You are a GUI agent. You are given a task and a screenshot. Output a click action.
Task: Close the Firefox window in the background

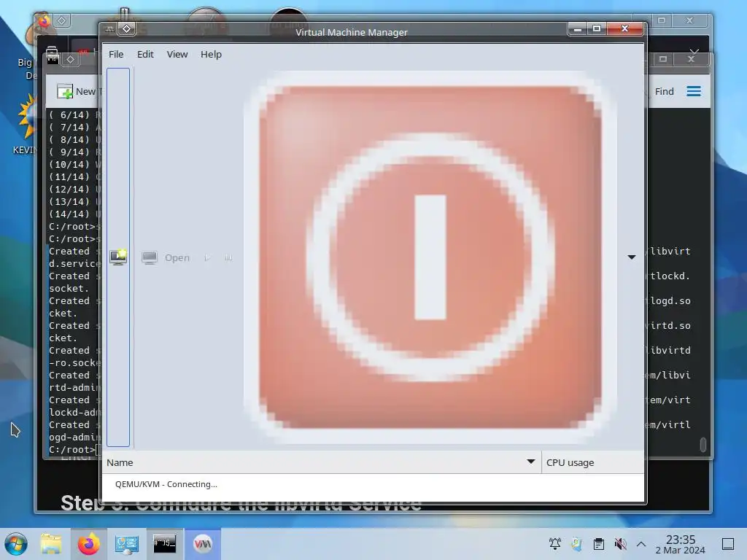pyautogui.click(x=689, y=20)
